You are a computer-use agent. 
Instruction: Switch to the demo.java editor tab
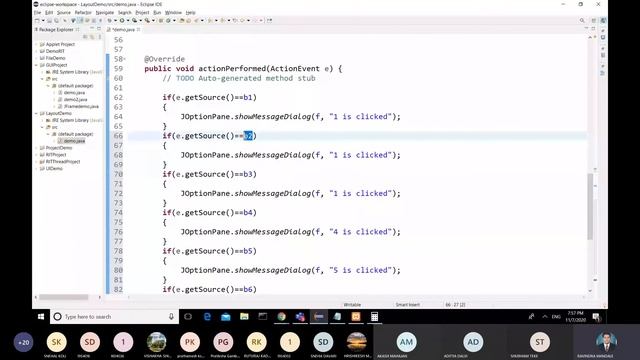tap(123, 29)
